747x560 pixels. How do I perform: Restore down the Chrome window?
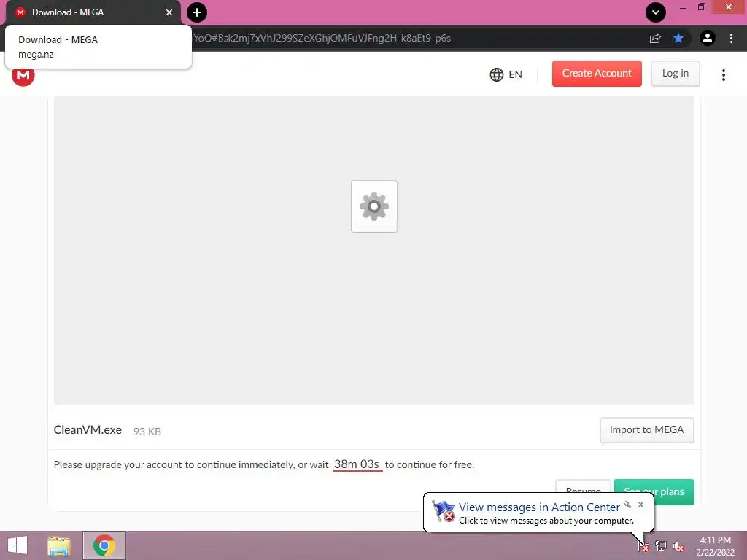click(x=701, y=7)
